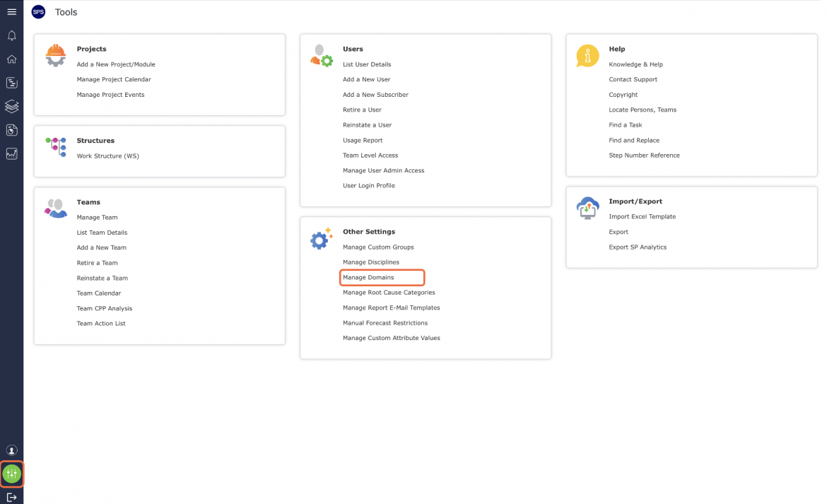Click the green Tools sliders icon
Screen dimensions: 827x504
(x=11, y=474)
